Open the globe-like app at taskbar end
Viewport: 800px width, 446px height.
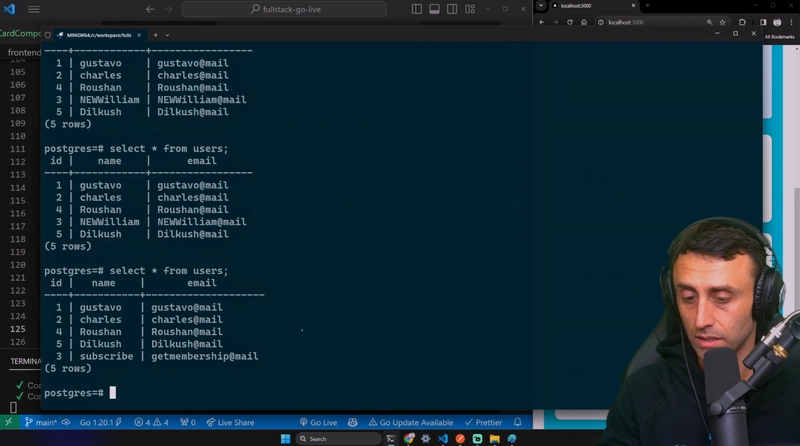click(x=512, y=438)
